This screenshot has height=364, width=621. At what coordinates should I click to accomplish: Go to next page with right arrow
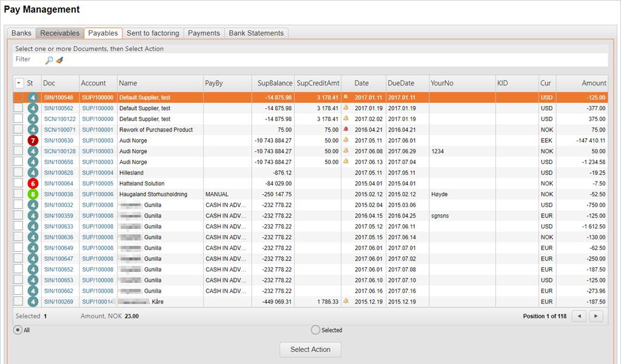[596, 316]
